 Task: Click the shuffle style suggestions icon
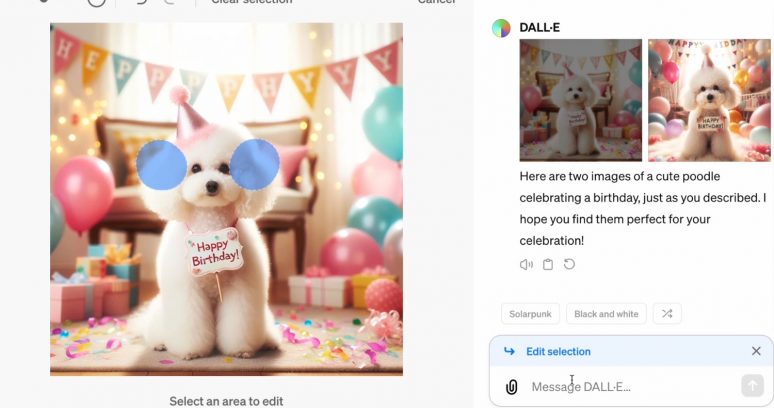[x=667, y=314]
